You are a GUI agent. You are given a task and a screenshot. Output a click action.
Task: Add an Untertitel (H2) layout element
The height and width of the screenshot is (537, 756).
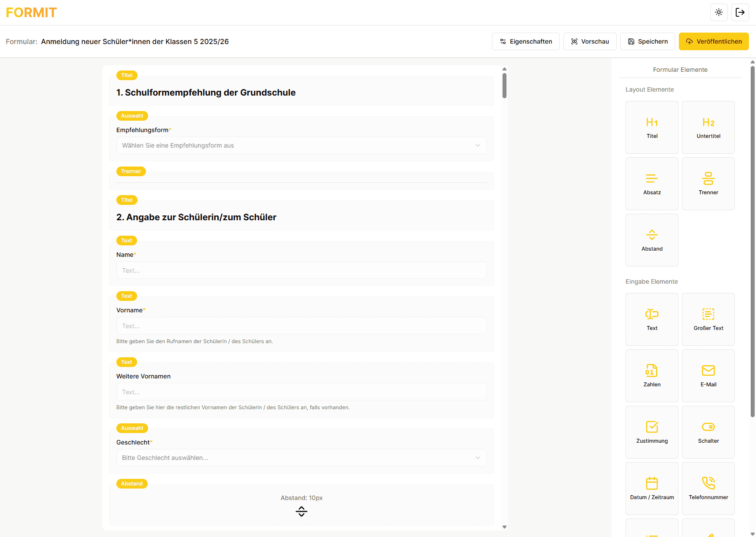click(708, 127)
